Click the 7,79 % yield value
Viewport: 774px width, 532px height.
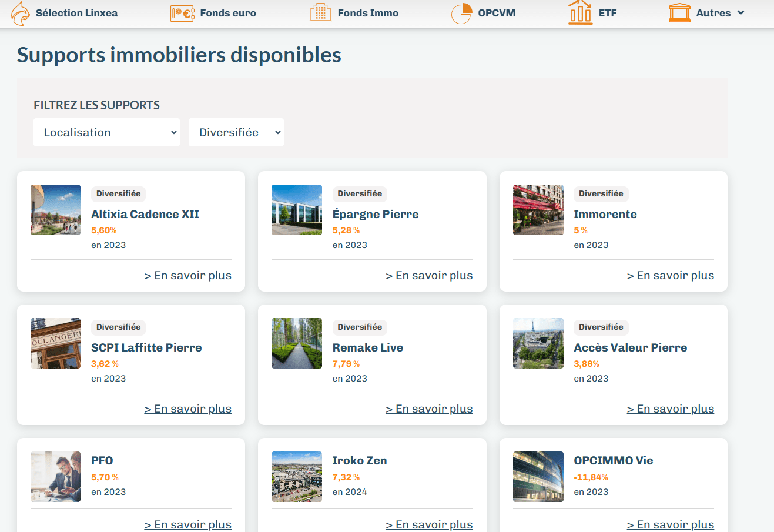coord(346,364)
